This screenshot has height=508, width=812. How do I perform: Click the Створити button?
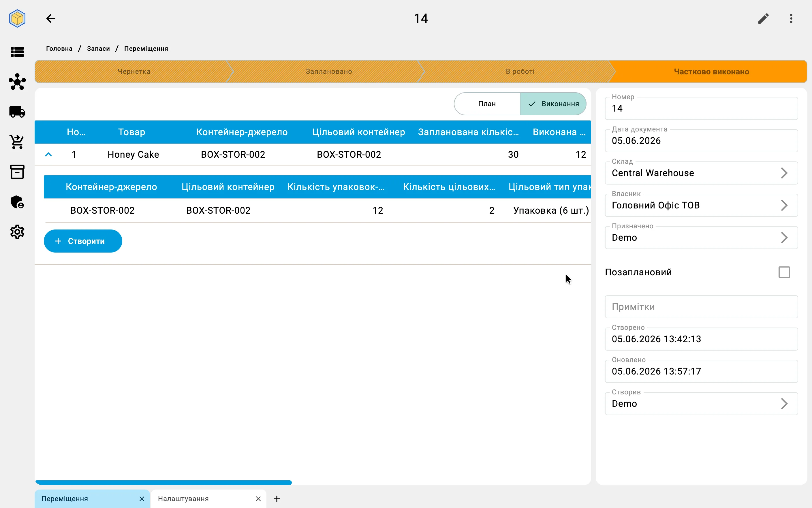click(83, 241)
